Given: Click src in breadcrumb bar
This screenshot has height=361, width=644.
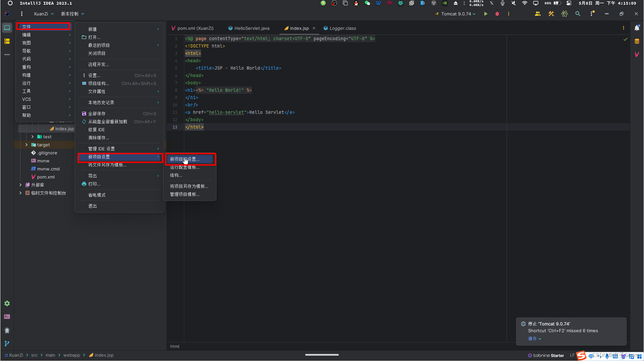Looking at the screenshot, I should coord(34,355).
